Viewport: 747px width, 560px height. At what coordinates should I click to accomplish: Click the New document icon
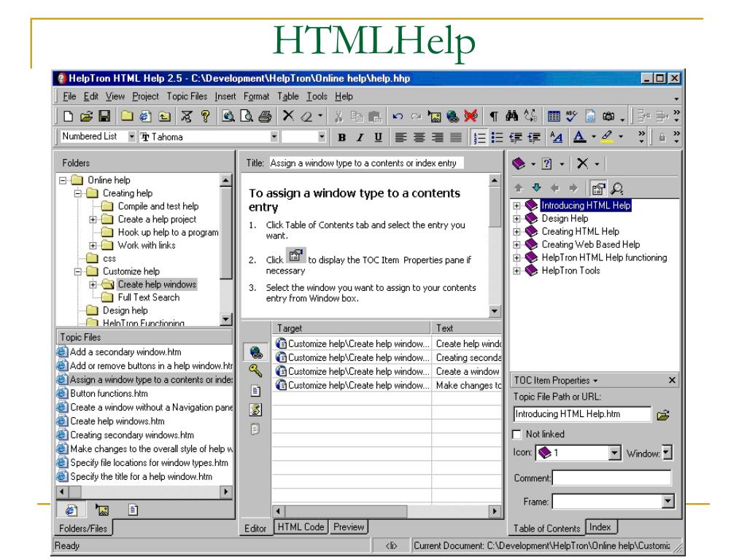(x=68, y=116)
